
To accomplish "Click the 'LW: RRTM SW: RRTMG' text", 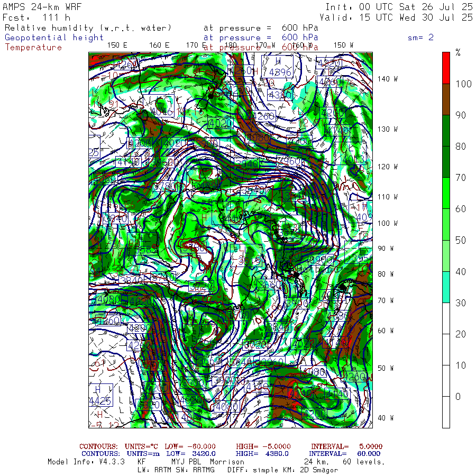I will pyautogui.click(x=176, y=470).
